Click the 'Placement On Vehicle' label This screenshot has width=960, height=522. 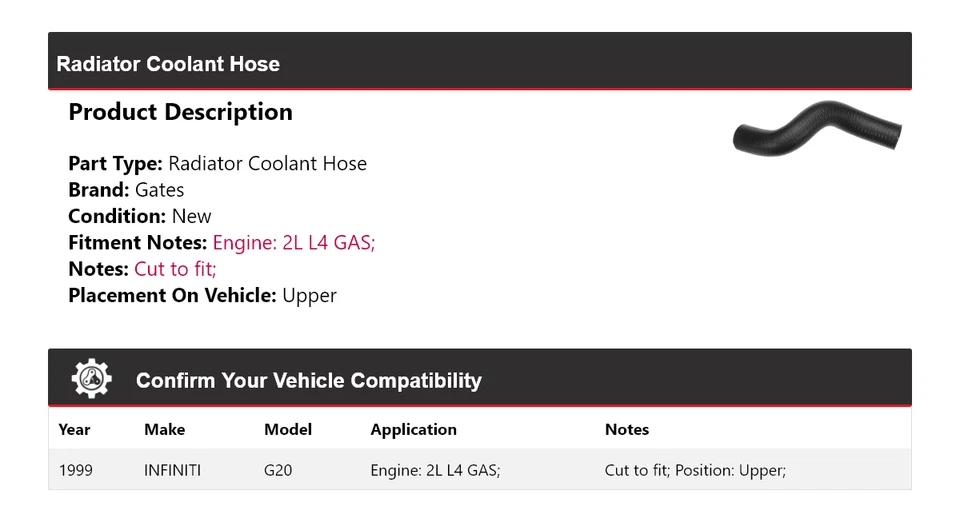click(x=172, y=295)
